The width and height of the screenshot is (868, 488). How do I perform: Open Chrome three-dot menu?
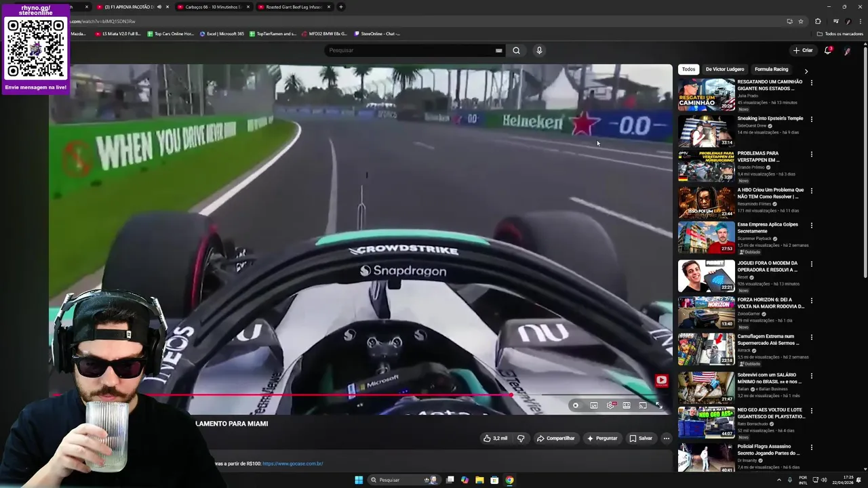(860, 21)
